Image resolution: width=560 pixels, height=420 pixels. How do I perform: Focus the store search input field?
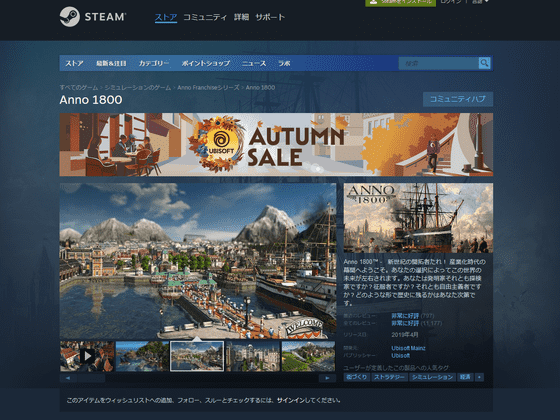coord(438,63)
